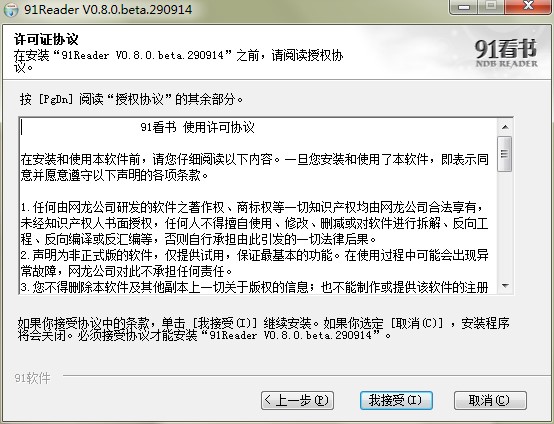Accept the agreement with 我接受(I) button
This screenshot has width=554, height=424.
point(396,400)
